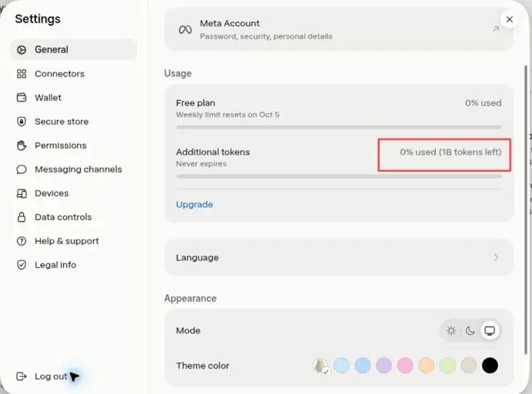The image size is (532, 394).
Task: Click the Data controls lock icon
Action: click(21, 217)
